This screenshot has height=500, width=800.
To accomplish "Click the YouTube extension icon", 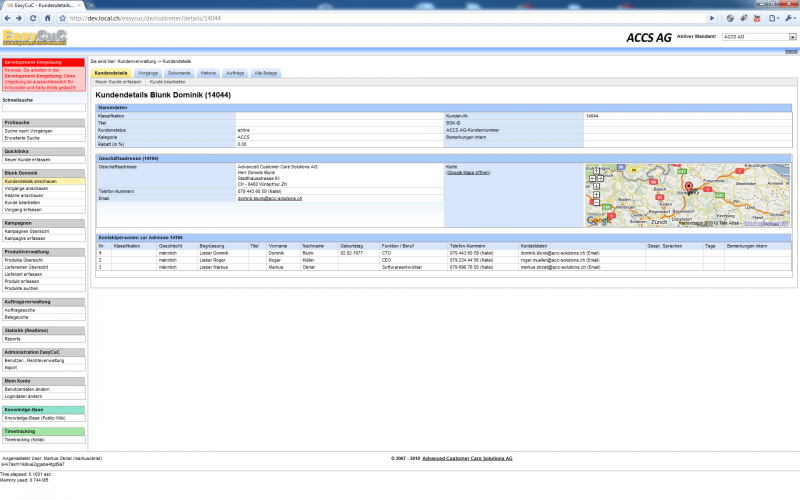I will pos(757,18).
